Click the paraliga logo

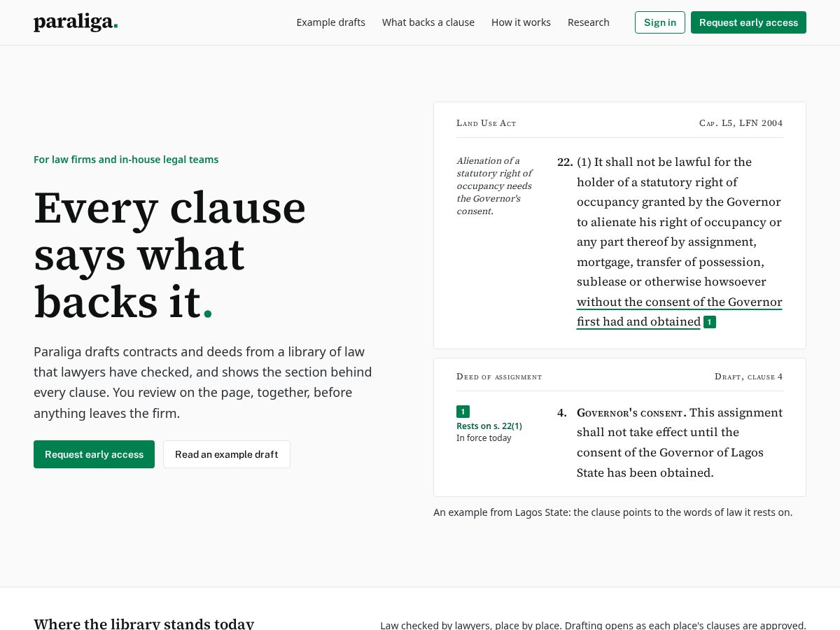pos(76,22)
